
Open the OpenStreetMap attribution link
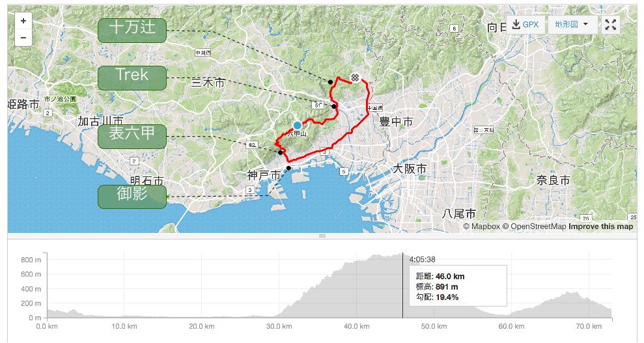pyautogui.click(x=535, y=226)
